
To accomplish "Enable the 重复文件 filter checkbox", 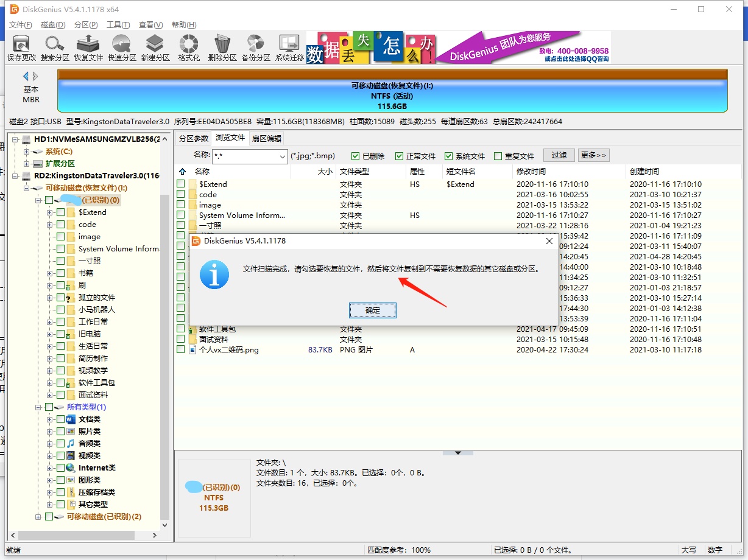I will [x=498, y=156].
